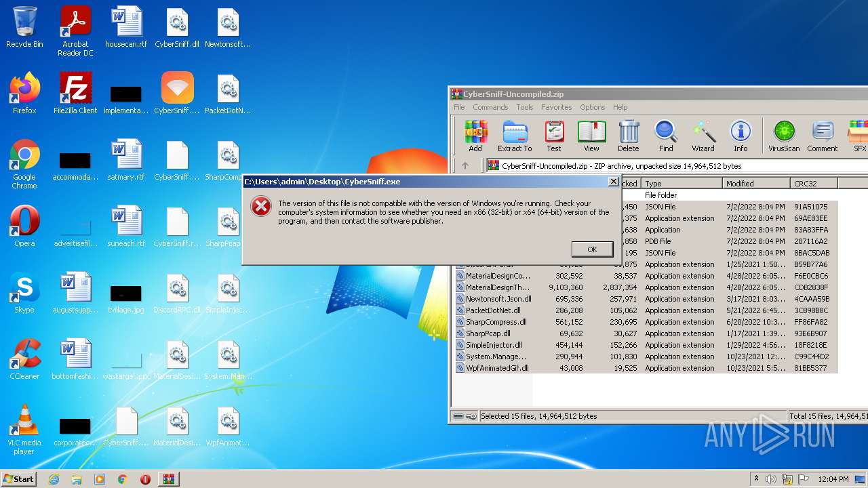Image resolution: width=868 pixels, height=488 pixels.
Task: Select the Skype desktop shortcut
Action: [24, 293]
